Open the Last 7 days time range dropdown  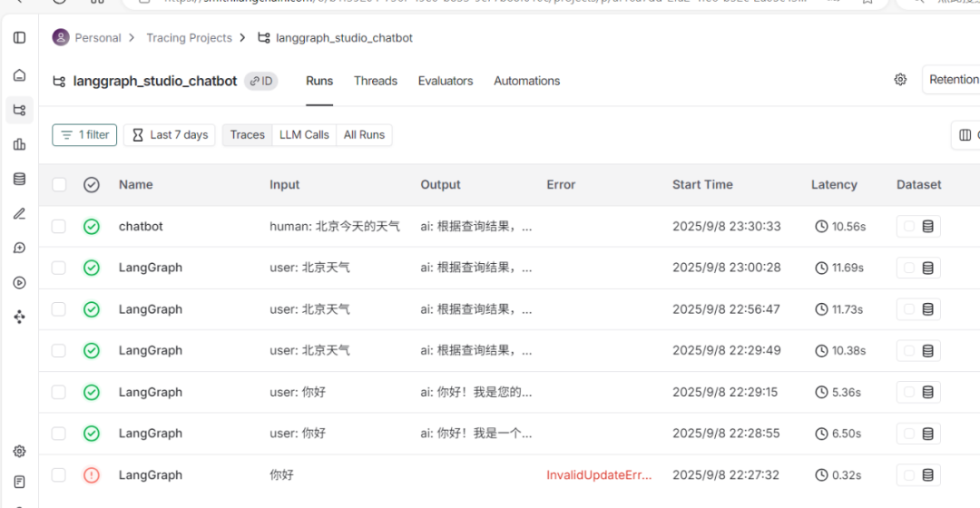pos(170,135)
